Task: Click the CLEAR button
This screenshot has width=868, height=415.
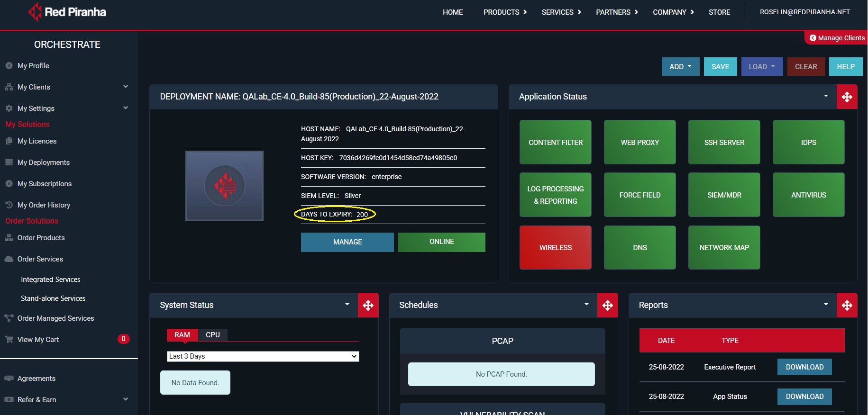Action: pyautogui.click(x=806, y=67)
